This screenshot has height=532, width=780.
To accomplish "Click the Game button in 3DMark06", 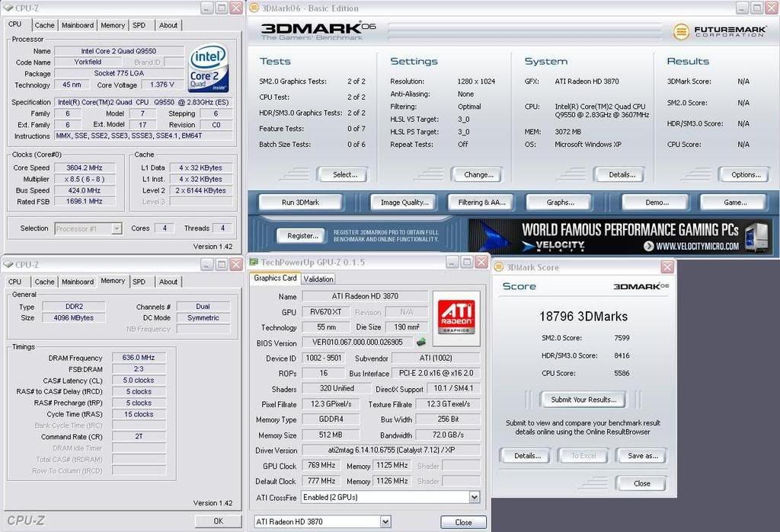I will pyautogui.click(x=735, y=202).
